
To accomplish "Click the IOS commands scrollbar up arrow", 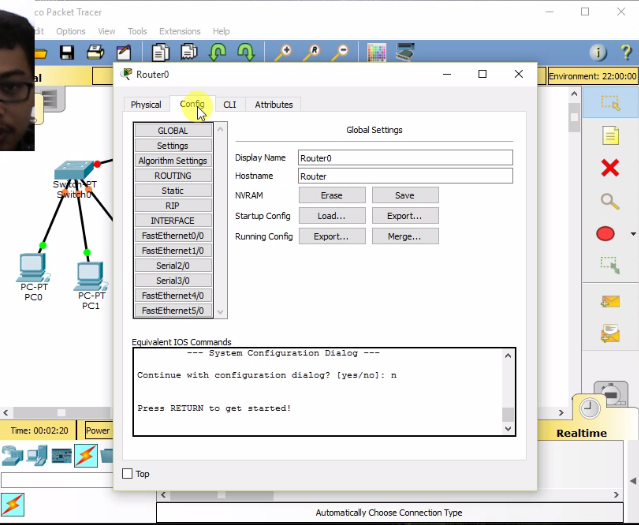I will (x=508, y=356).
